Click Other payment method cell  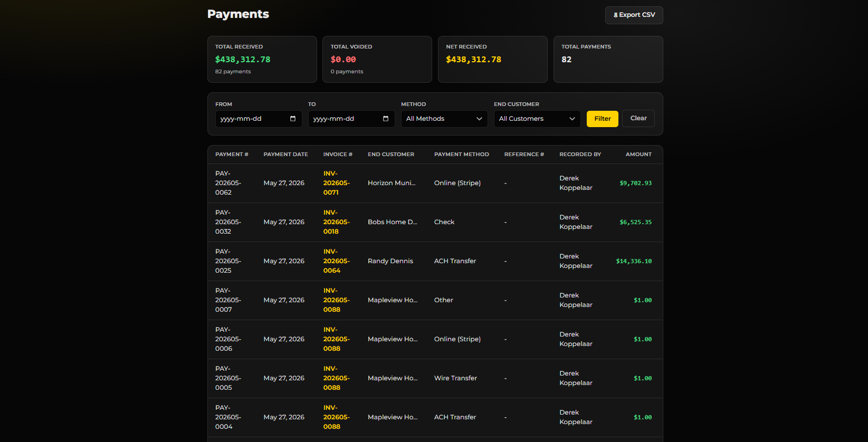pos(444,300)
